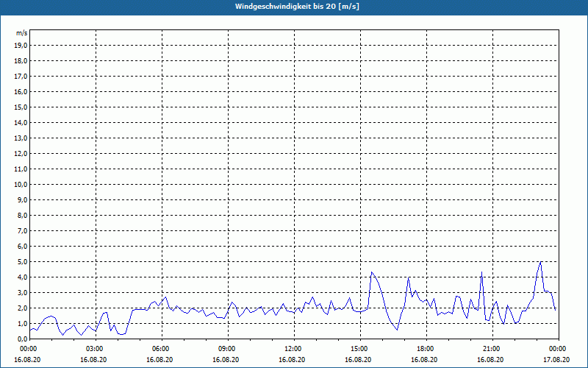Click the 19,0 y-axis label

pyautogui.click(x=21, y=46)
